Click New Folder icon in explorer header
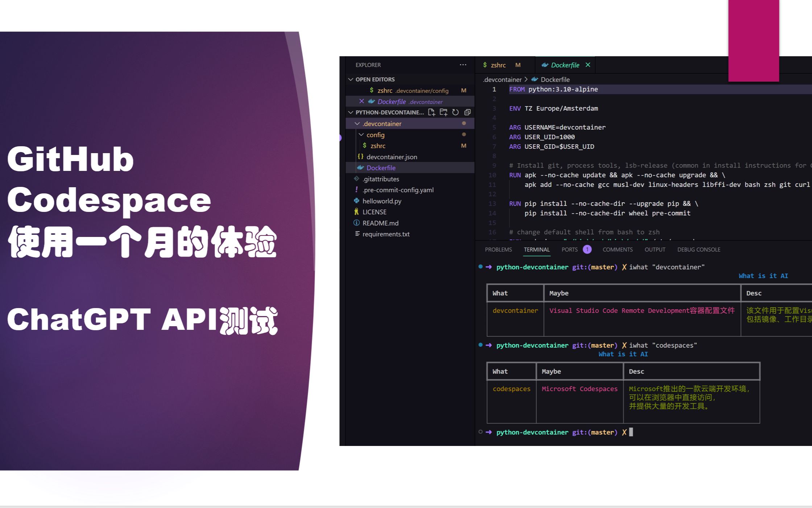 443,112
